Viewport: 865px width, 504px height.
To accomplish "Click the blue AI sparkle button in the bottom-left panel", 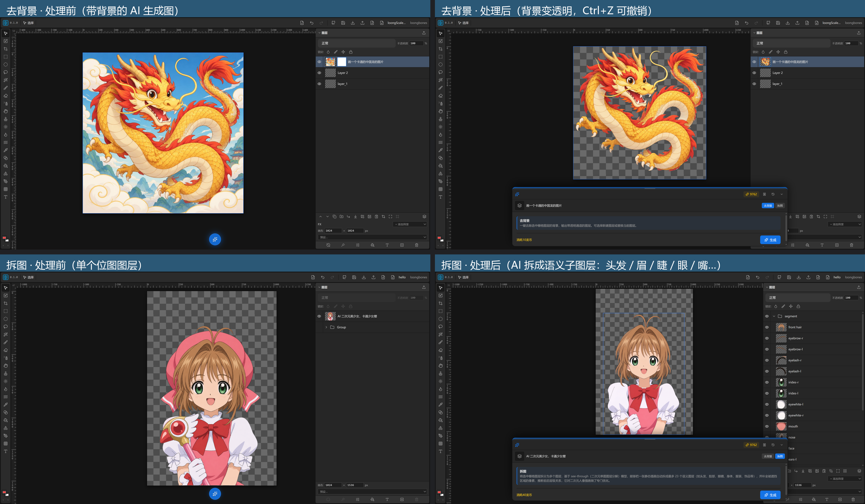I will [x=215, y=494].
